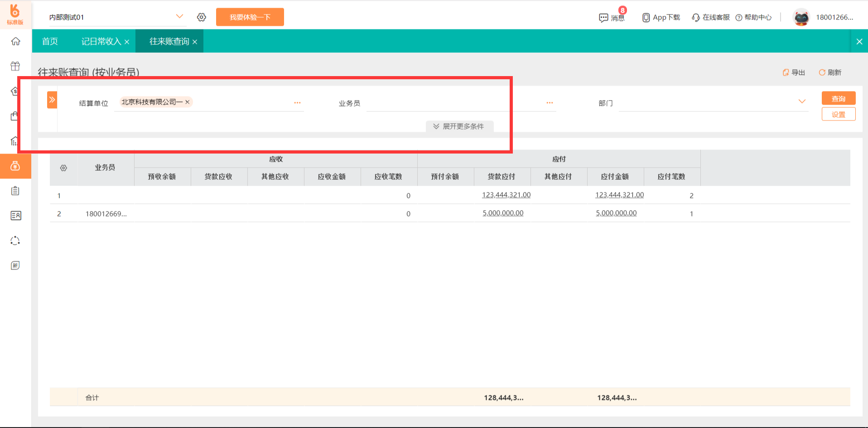
Task: Open the contact card sidebar icon
Action: [x=15, y=216]
